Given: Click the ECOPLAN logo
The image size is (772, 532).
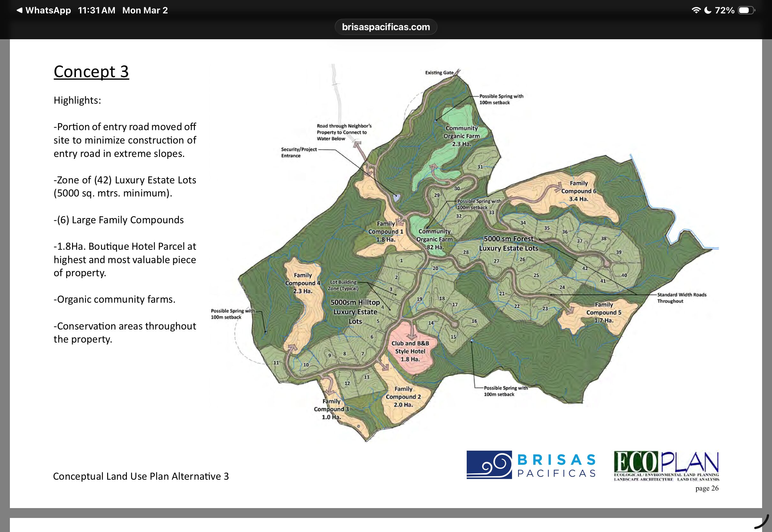Looking at the screenshot, I should point(666,466).
